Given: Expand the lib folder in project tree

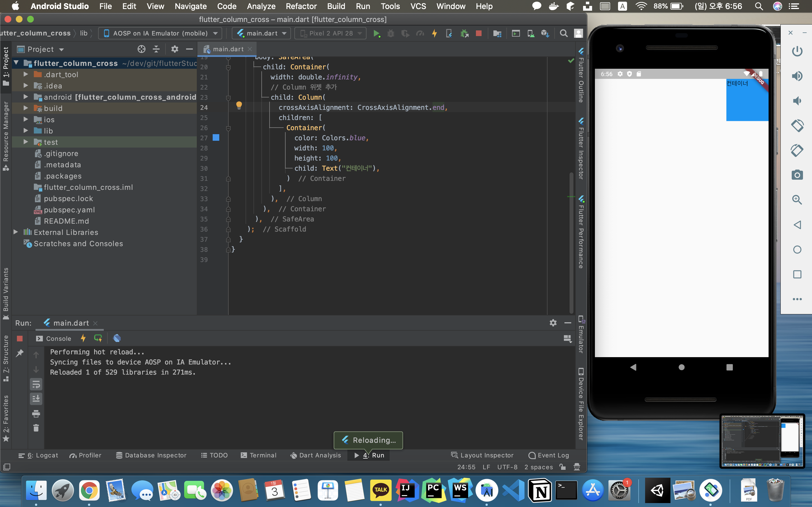Looking at the screenshot, I should pyautogui.click(x=26, y=131).
